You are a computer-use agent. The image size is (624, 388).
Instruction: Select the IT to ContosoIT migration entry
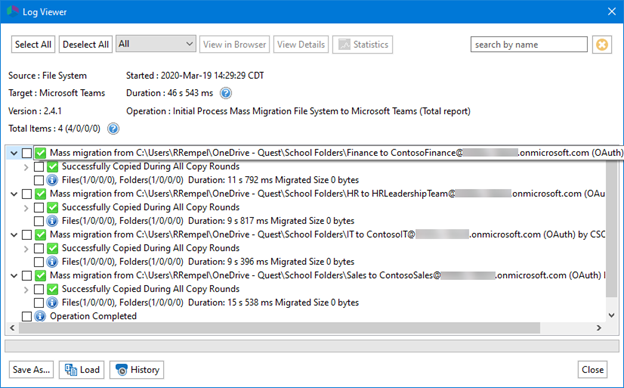pyautogui.click(x=327, y=234)
